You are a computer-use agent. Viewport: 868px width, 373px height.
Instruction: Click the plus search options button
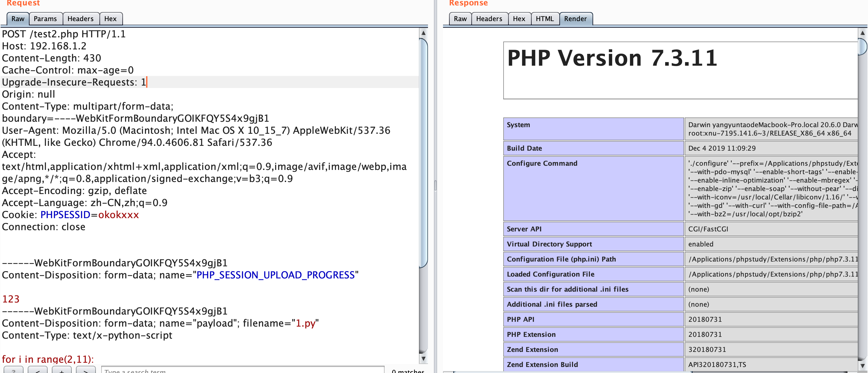point(62,370)
